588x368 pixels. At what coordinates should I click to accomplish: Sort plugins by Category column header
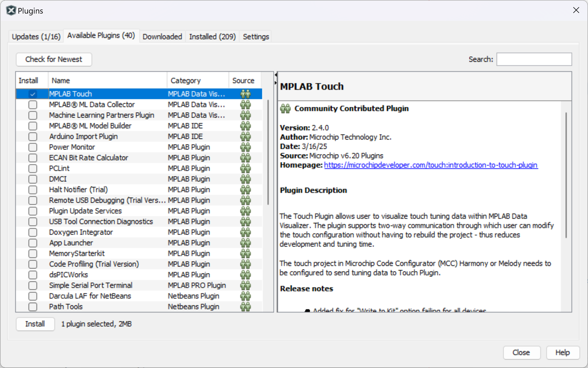pyautogui.click(x=198, y=80)
